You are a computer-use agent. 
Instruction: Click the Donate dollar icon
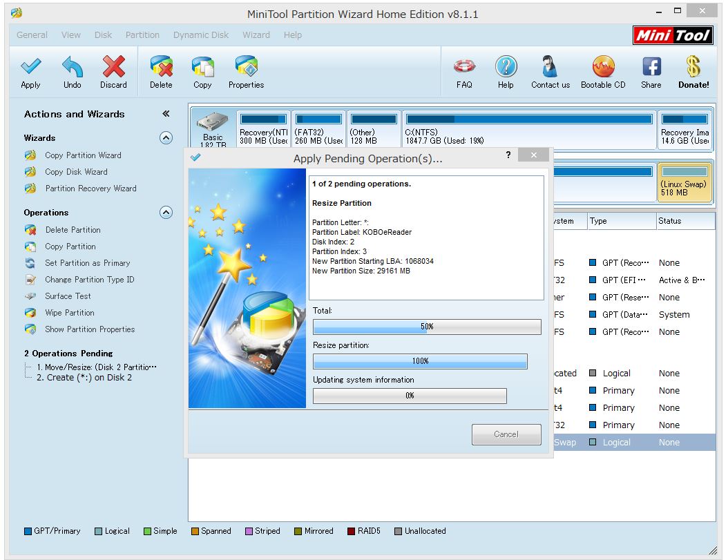click(x=693, y=66)
